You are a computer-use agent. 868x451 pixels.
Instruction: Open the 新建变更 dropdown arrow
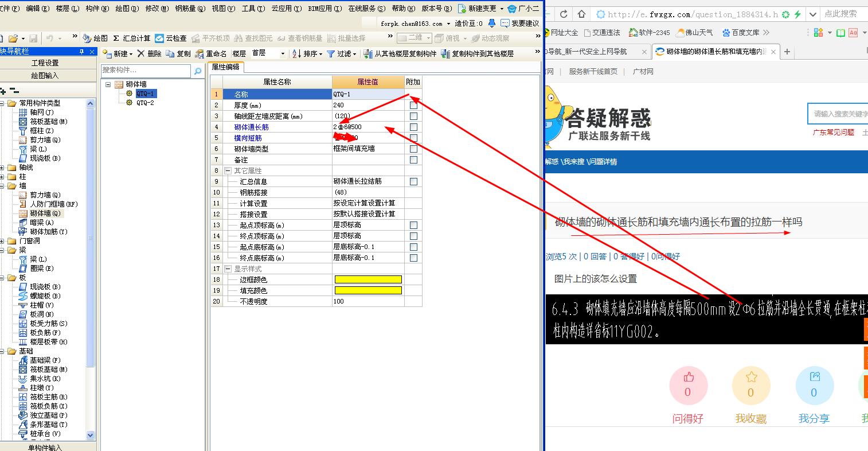coord(502,9)
